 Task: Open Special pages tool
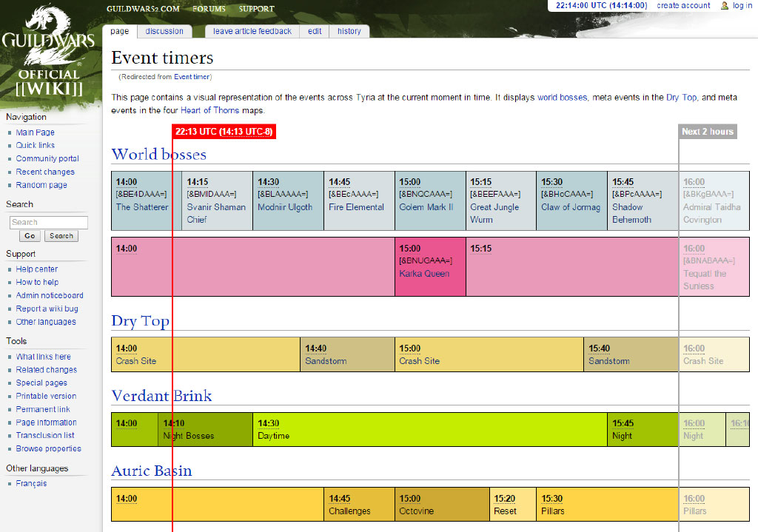pyautogui.click(x=41, y=383)
